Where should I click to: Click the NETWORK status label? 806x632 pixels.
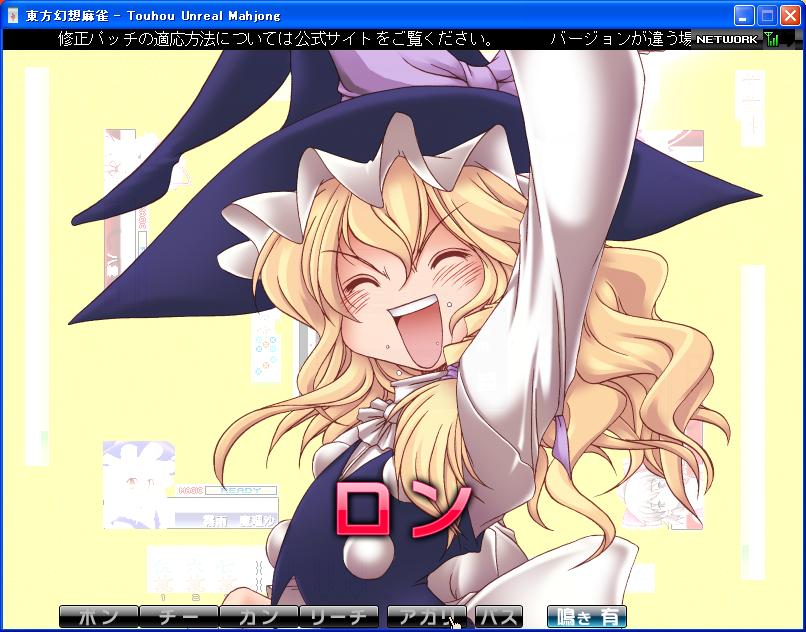click(726, 39)
